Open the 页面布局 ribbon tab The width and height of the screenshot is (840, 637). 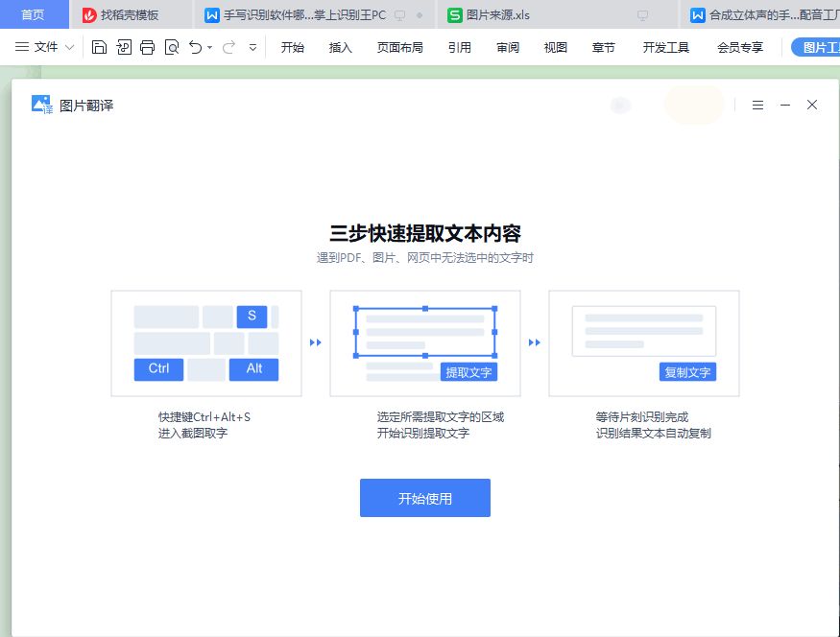point(399,48)
